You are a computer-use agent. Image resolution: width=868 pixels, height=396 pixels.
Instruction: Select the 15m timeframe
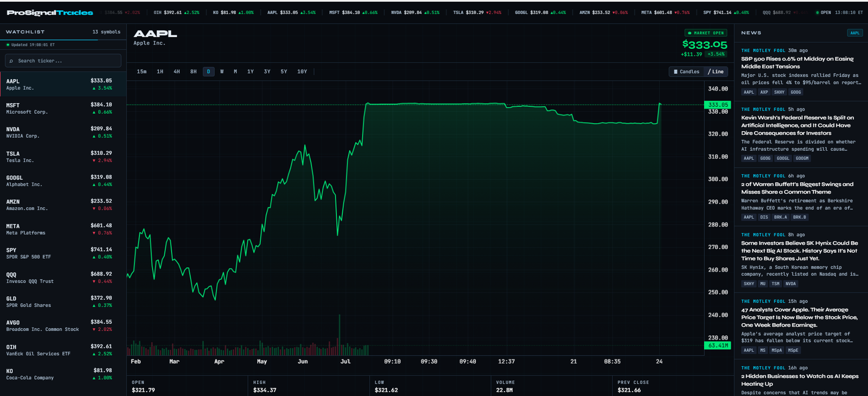click(x=142, y=72)
